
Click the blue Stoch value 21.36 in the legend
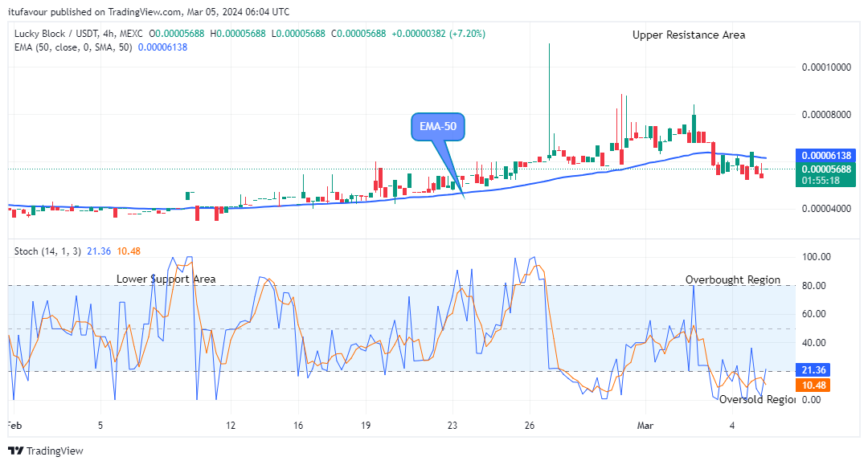[x=99, y=251]
